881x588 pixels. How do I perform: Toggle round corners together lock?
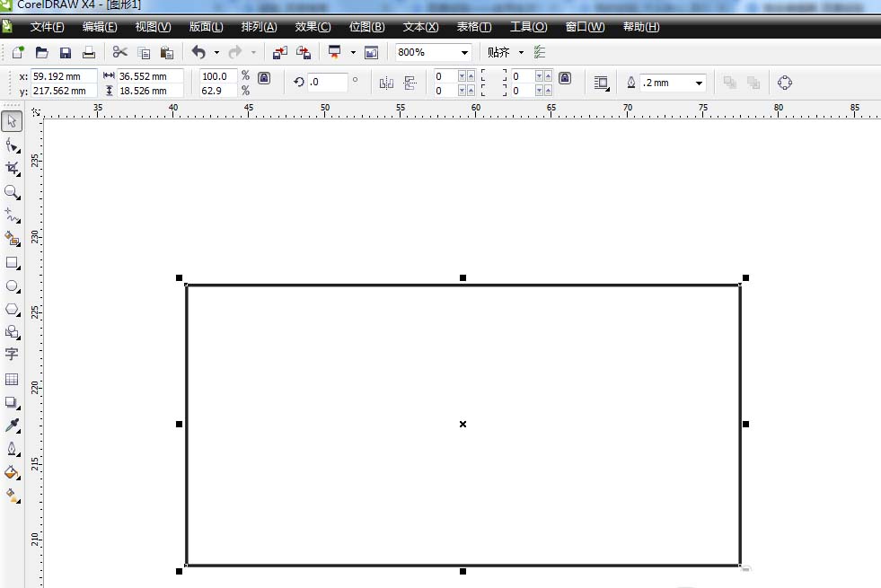point(565,78)
